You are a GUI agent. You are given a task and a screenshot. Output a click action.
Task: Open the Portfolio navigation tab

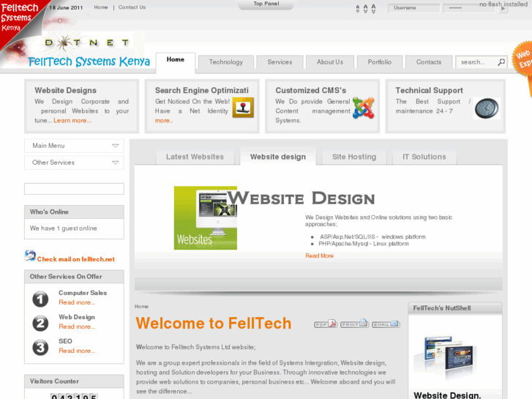point(379,62)
